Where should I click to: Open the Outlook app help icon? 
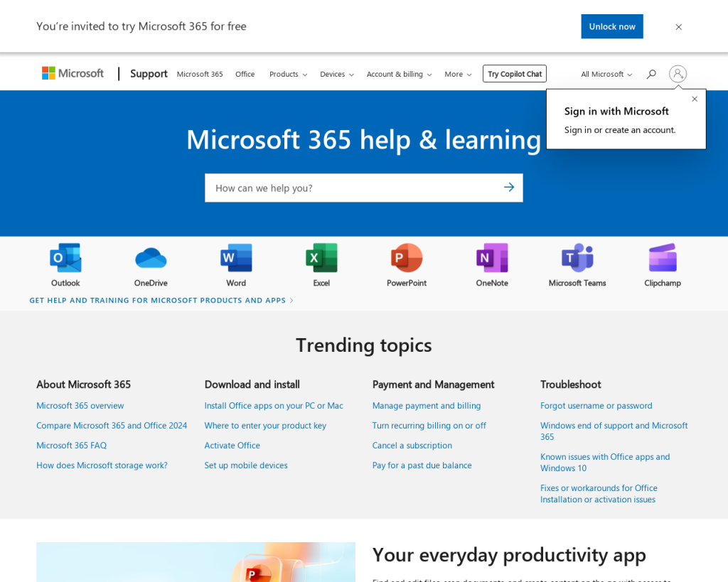65,258
